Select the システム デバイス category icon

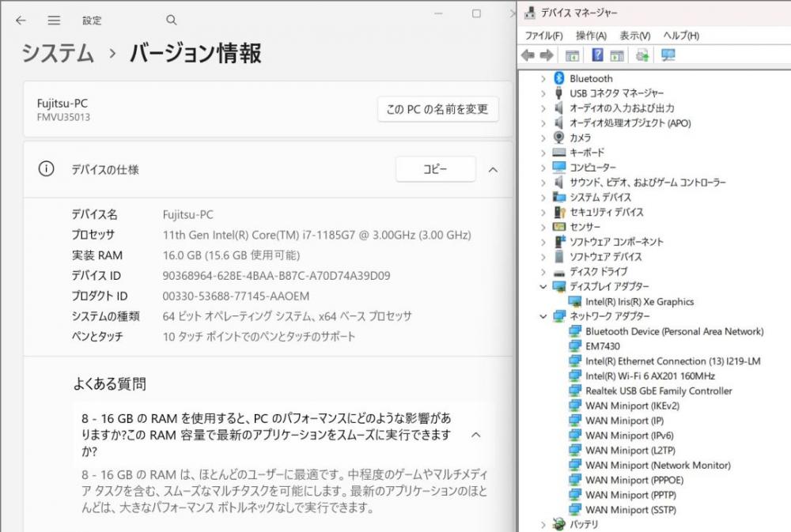click(559, 197)
